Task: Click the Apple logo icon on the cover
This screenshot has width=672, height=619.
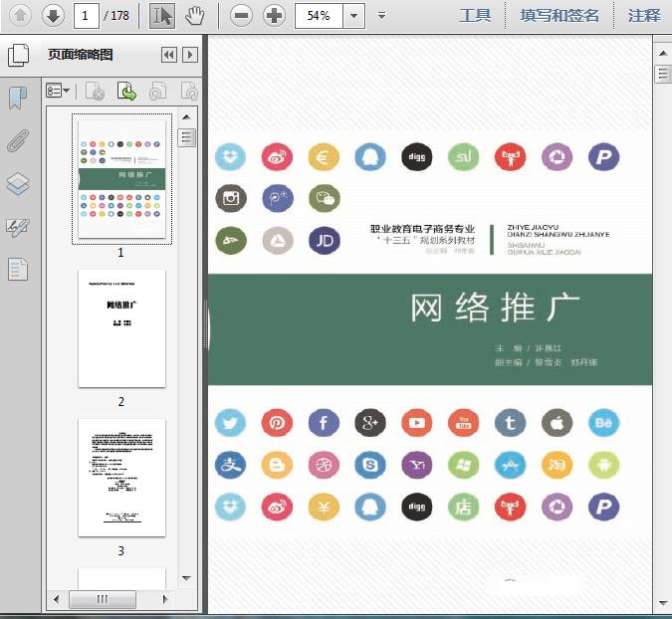Action: pos(557,423)
